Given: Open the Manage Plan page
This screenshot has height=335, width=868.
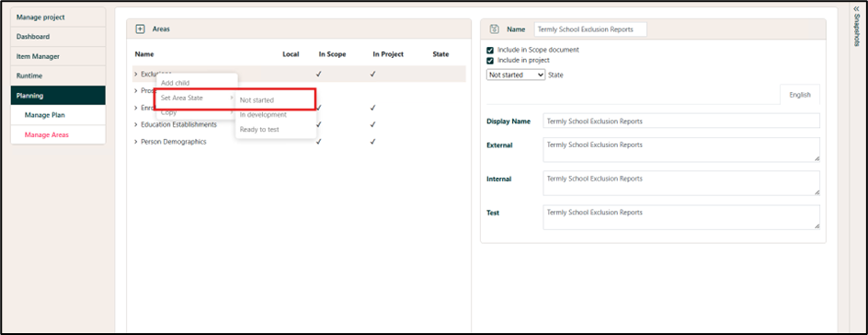Looking at the screenshot, I should 58,115.
